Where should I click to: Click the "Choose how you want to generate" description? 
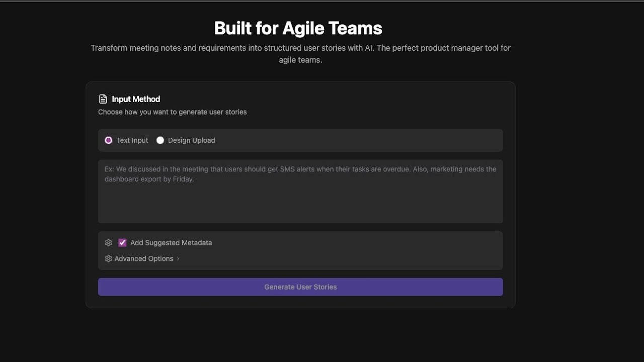[x=173, y=112]
